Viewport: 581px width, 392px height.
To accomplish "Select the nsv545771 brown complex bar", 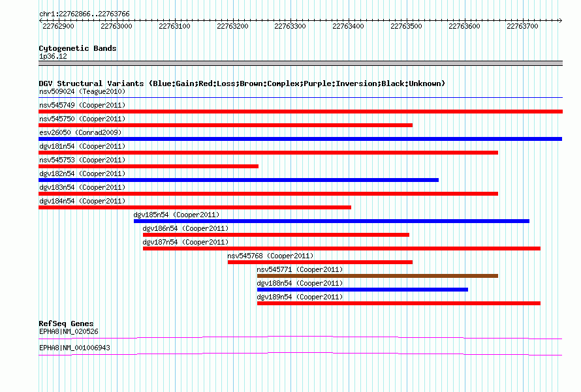I will pos(377,276).
